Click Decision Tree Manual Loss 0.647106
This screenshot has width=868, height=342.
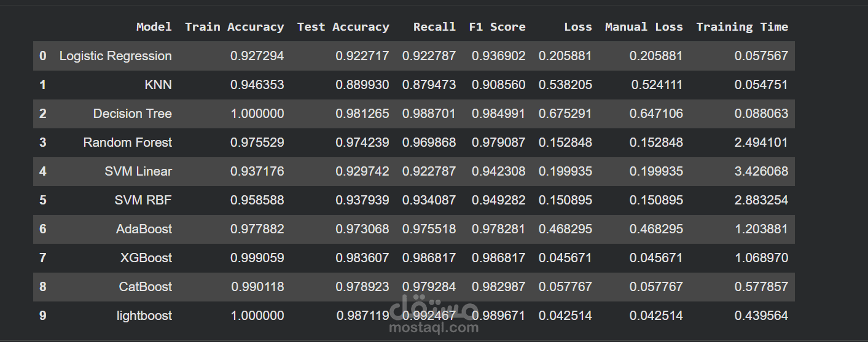tap(657, 114)
